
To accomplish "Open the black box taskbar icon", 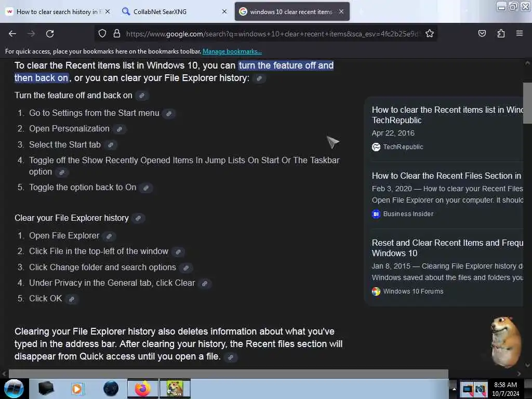I will coord(46,389).
